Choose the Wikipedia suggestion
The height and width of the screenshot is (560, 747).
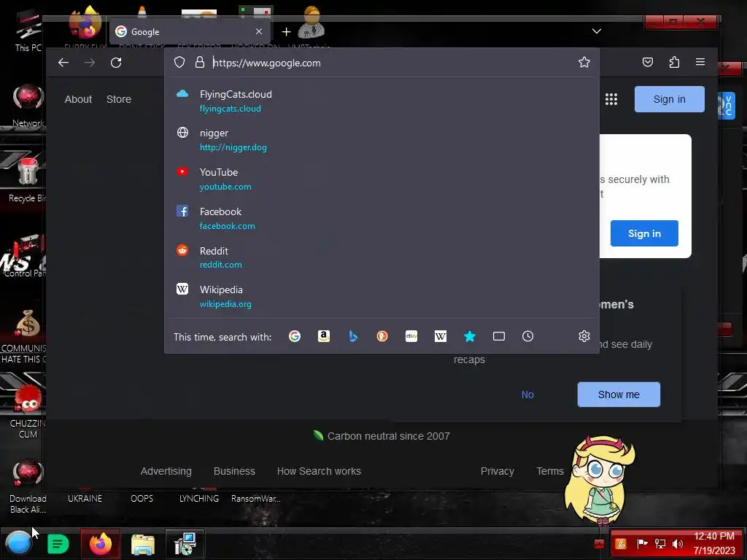tap(382, 296)
